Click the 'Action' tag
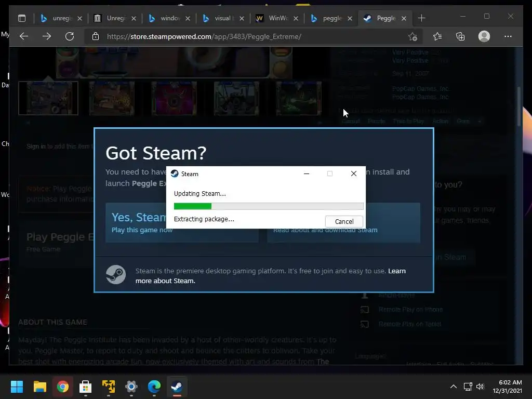This screenshot has height=399, width=532. tap(440, 121)
